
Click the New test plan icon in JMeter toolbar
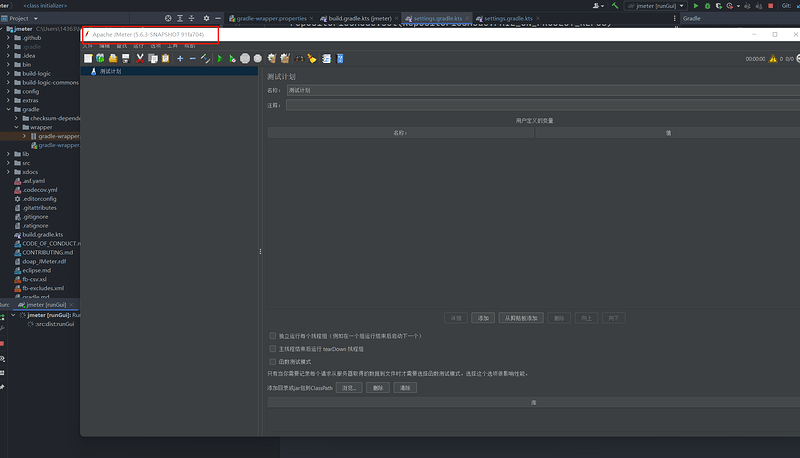(88, 59)
